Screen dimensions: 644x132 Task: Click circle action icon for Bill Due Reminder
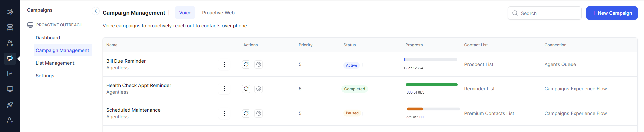[259, 64]
